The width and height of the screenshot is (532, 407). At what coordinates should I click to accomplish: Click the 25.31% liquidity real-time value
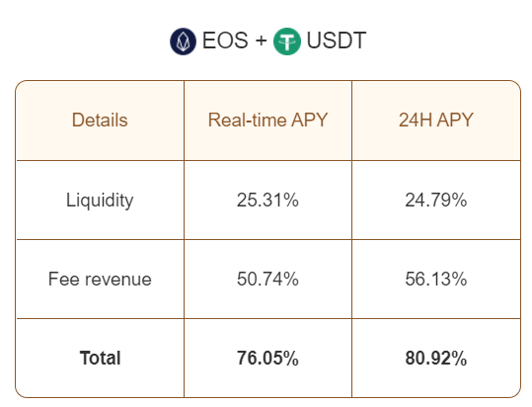click(x=267, y=200)
